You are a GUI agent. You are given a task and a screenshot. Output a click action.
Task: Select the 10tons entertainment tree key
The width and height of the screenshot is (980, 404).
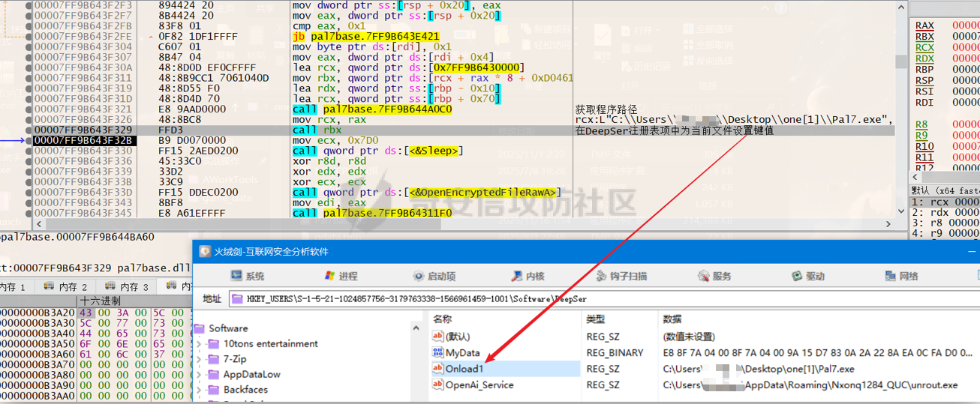click(x=271, y=343)
